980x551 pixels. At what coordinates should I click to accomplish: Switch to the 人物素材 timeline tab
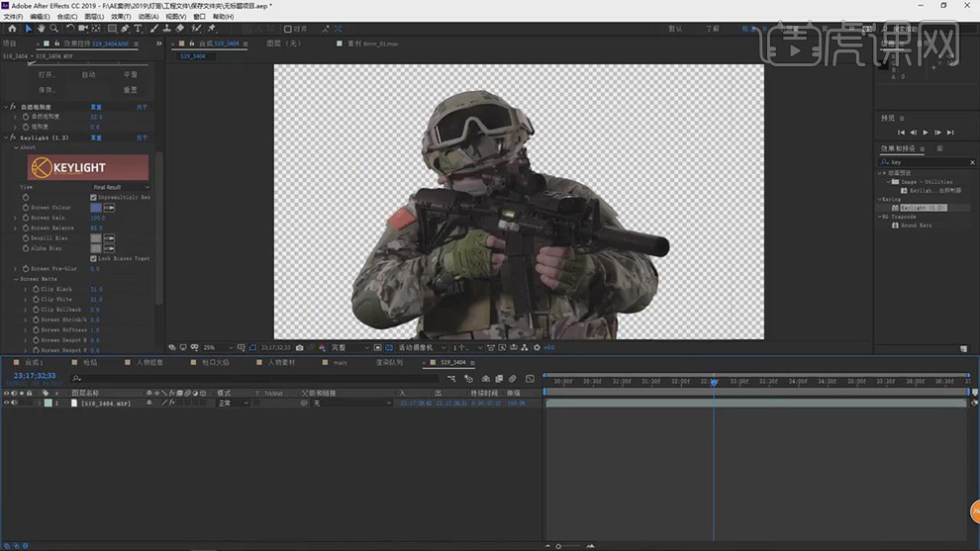(x=282, y=363)
